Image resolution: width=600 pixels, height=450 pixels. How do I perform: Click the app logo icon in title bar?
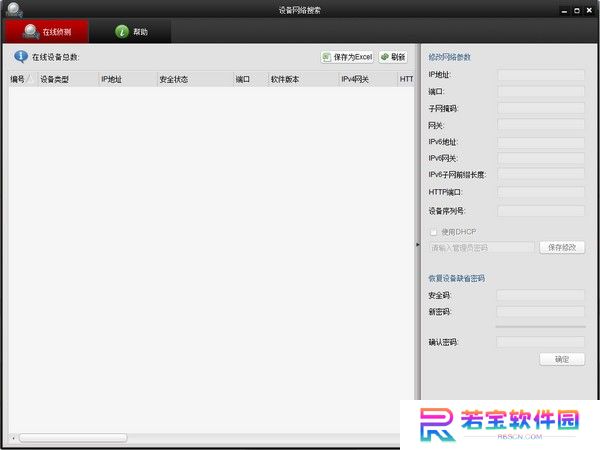pyautogui.click(x=14, y=10)
